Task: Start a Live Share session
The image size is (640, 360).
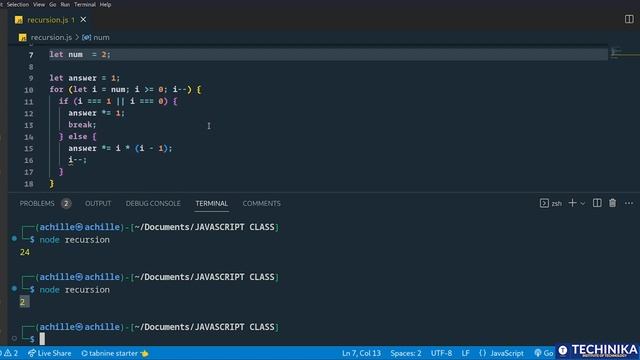Action: tap(49, 353)
